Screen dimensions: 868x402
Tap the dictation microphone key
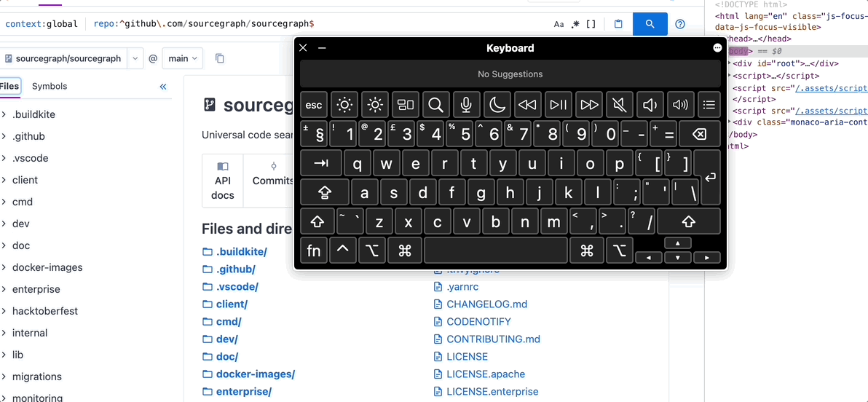(x=467, y=105)
